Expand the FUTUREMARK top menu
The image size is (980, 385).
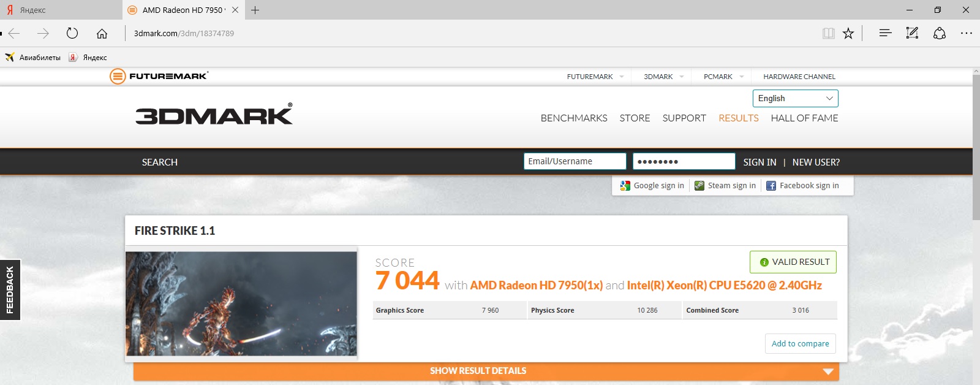(x=595, y=77)
